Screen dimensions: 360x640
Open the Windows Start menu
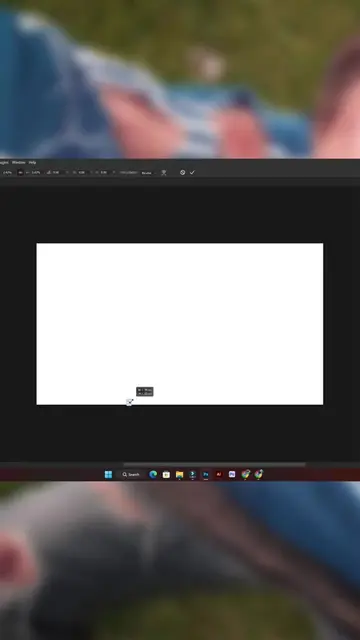pyautogui.click(x=108, y=474)
